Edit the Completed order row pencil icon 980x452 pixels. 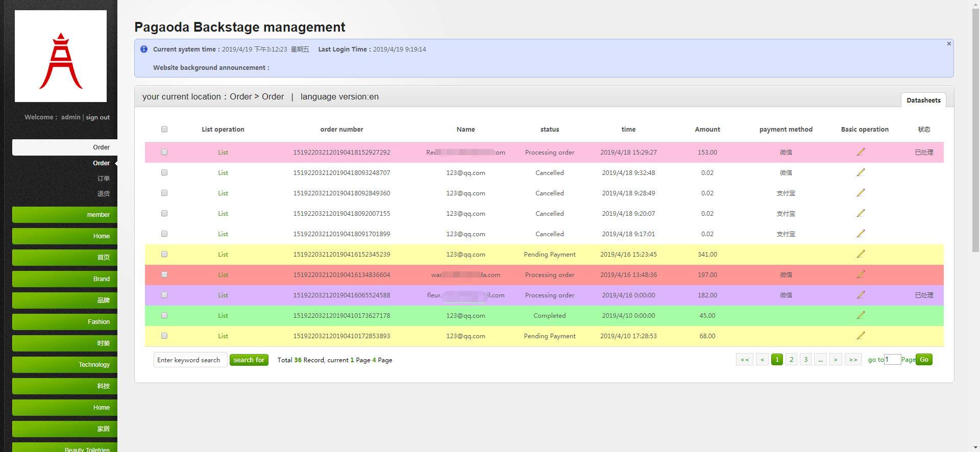(x=861, y=315)
